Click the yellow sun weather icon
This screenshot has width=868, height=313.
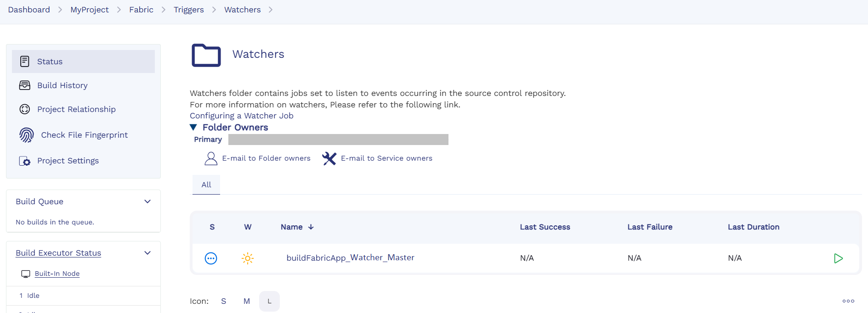(248, 258)
